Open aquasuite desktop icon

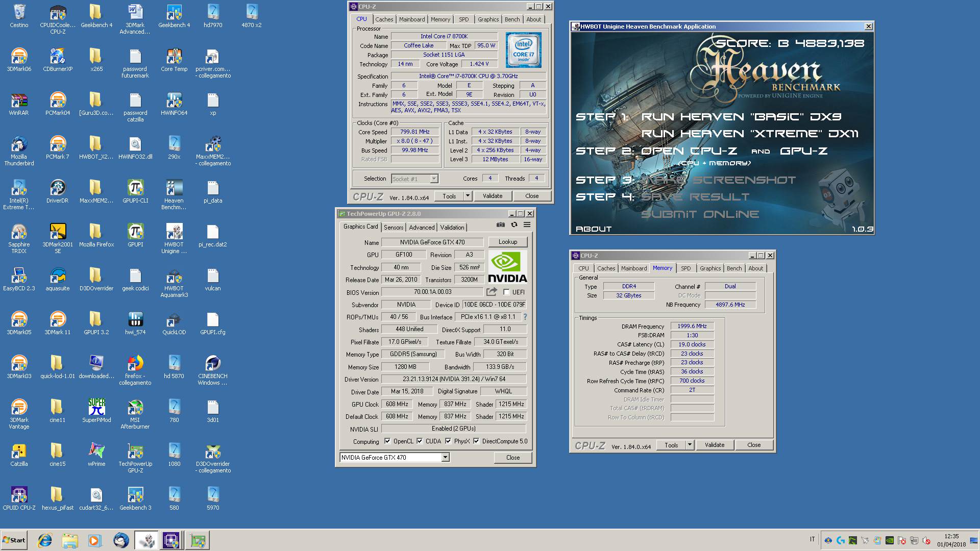[x=58, y=280]
